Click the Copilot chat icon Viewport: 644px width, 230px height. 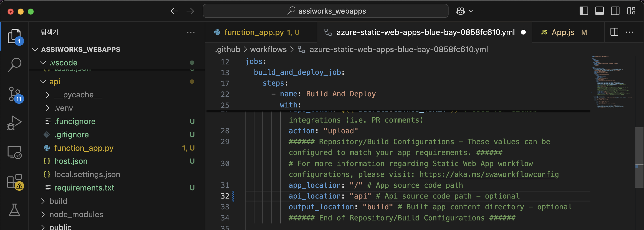[x=461, y=11]
